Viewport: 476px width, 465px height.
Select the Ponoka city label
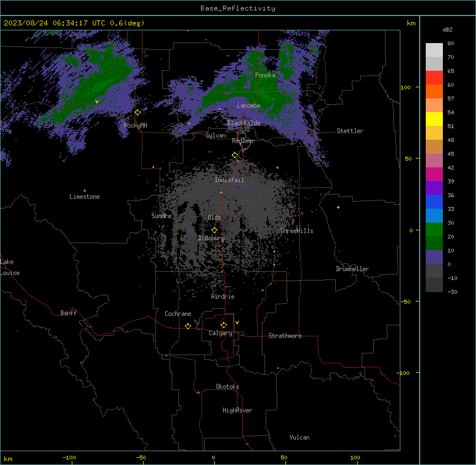(265, 75)
